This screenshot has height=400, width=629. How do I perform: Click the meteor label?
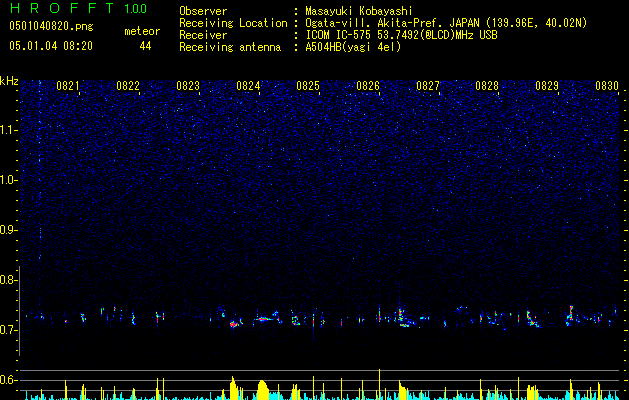[142, 31]
